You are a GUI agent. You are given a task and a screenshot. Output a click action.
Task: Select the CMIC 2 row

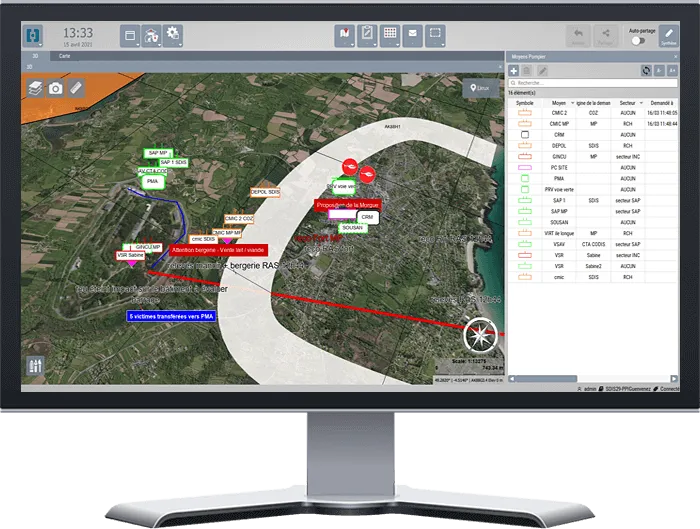coord(593,113)
